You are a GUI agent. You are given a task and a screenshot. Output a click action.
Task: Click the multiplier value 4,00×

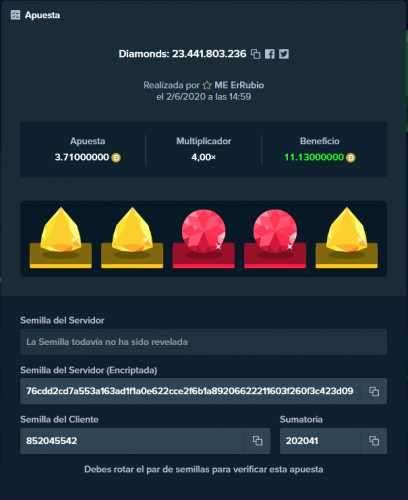(203, 157)
